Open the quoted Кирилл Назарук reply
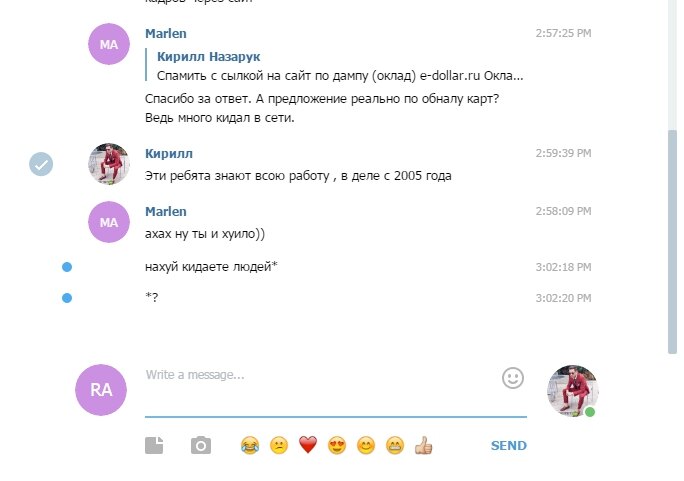Image resolution: width=684 pixels, height=481 pixels. pos(336,66)
